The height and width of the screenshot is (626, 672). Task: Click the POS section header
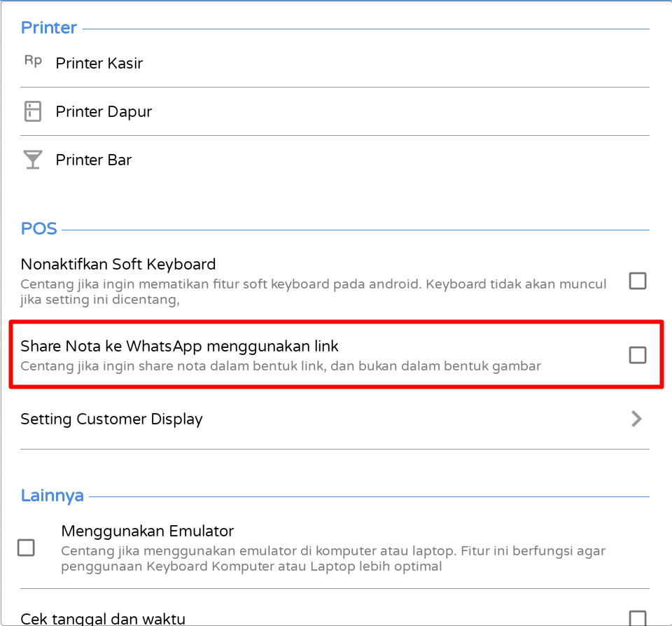pyautogui.click(x=39, y=228)
